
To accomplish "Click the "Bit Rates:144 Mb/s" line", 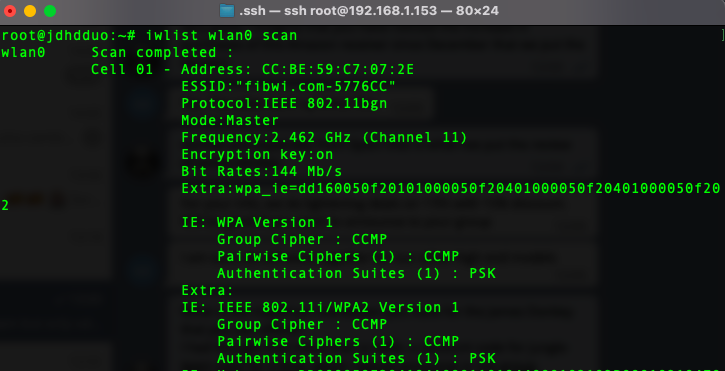I will (x=262, y=172).
